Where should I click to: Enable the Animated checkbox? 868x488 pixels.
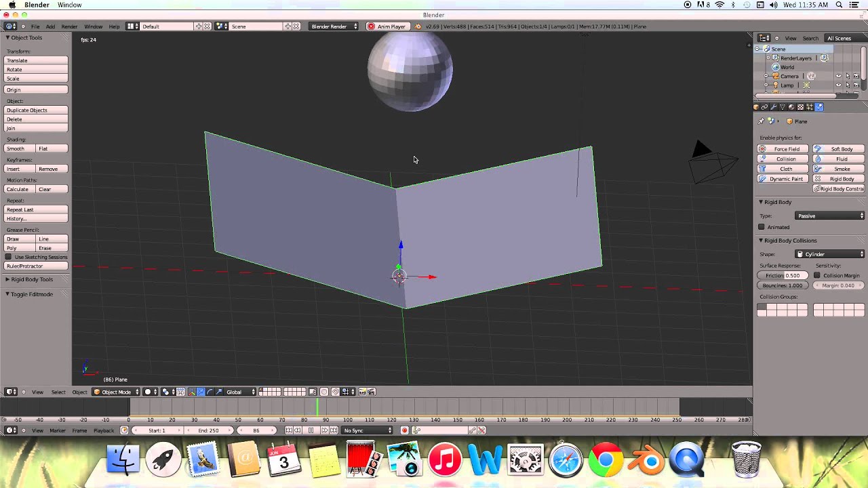(x=762, y=227)
